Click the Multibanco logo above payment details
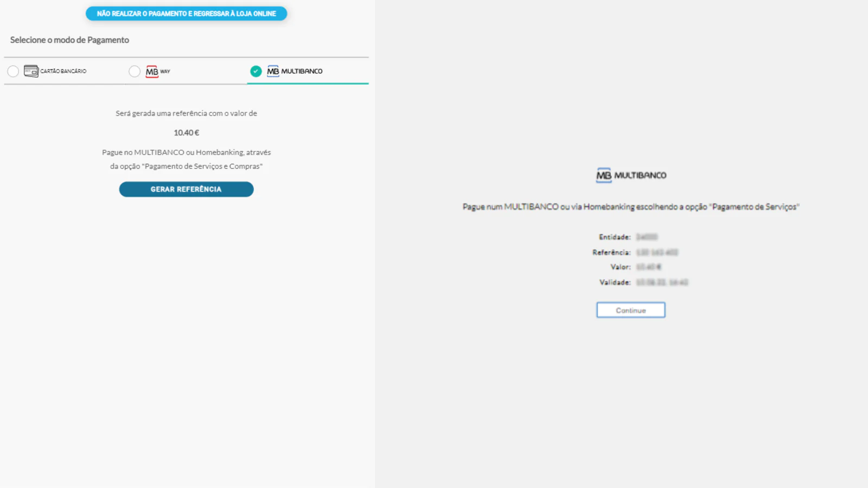 pyautogui.click(x=631, y=175)
